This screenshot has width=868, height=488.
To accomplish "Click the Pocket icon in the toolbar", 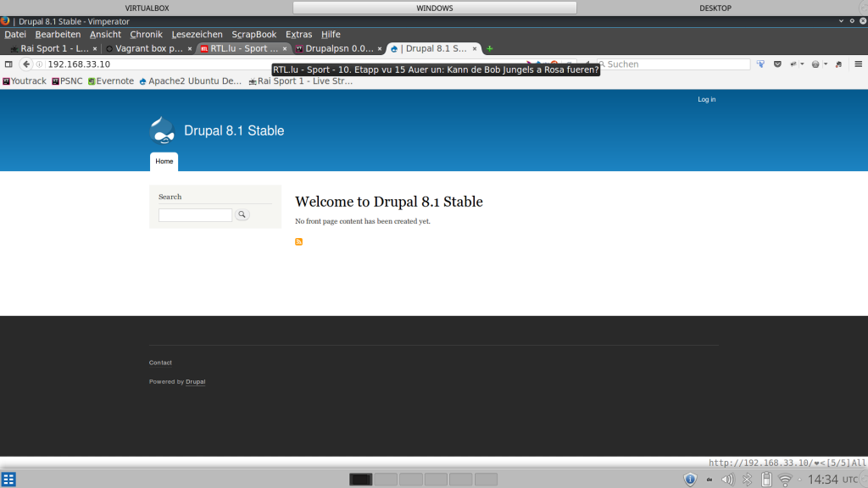I will tap(777, 64).
